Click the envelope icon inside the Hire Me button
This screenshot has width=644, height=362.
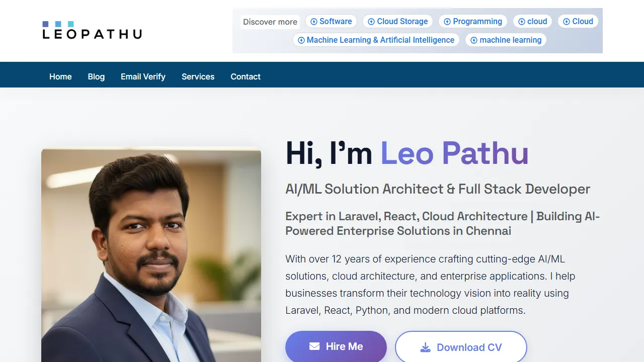pyautogui.click(x=314, y=346)
